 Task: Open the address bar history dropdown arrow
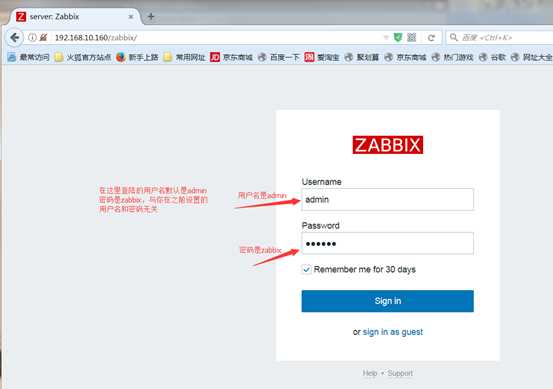click(386, 37)
